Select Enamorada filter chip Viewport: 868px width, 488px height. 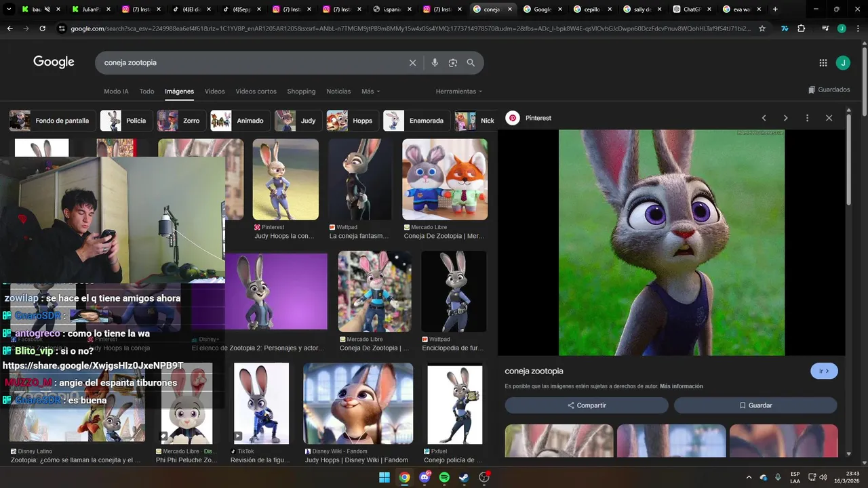point(416,121)
